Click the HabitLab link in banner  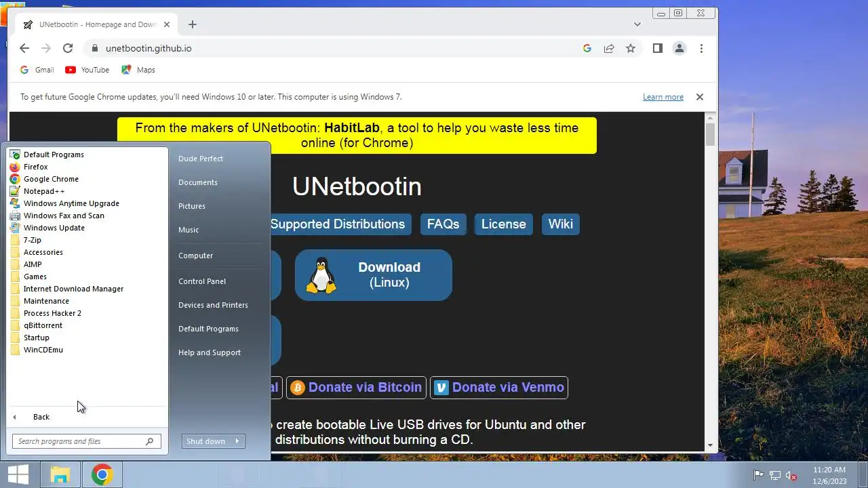(352, 128)
